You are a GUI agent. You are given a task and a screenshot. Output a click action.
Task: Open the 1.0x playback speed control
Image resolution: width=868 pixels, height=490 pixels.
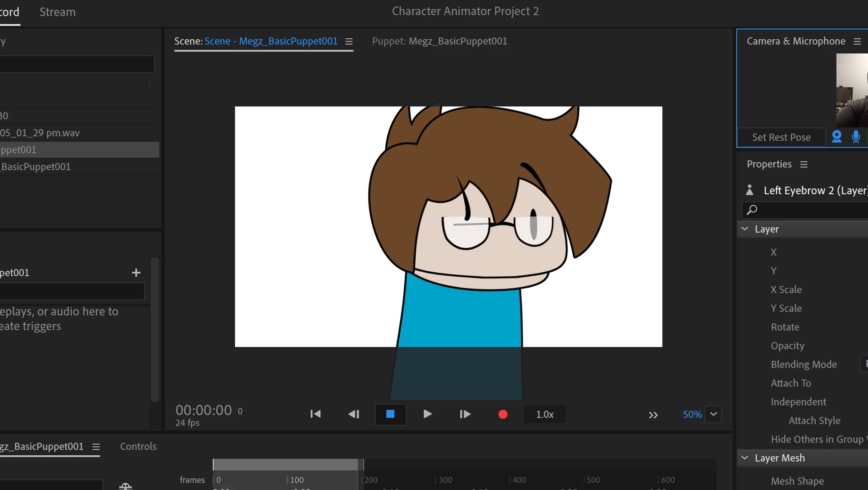[544, 414]
